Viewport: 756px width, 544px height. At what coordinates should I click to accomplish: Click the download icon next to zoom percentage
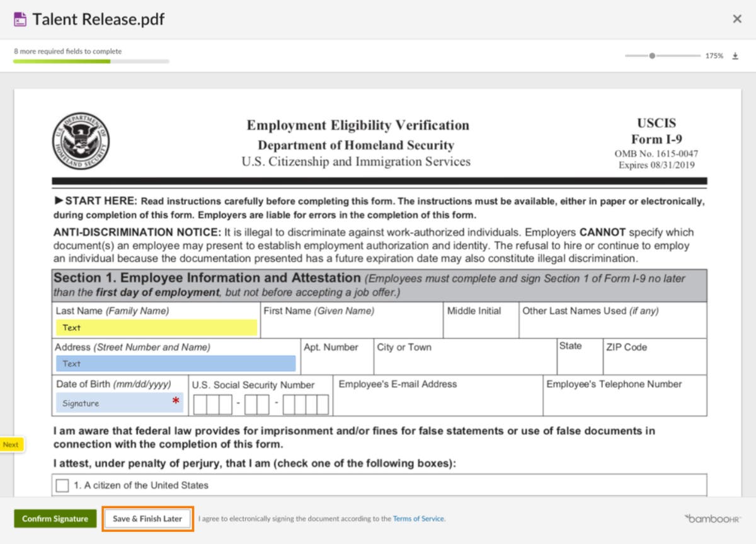tap(735, 56)
